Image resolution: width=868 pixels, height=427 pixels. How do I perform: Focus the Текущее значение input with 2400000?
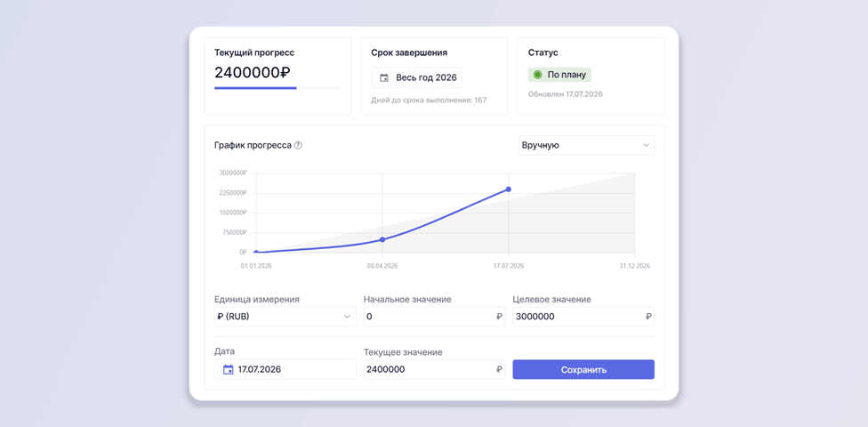click(435, 369)
